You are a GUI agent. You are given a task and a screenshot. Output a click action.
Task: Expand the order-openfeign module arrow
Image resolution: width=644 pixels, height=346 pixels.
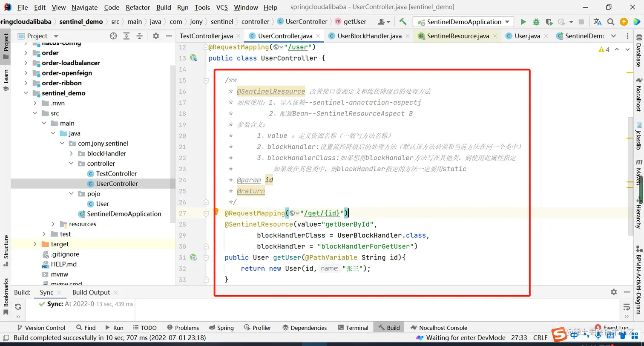(x=26, y=73)
